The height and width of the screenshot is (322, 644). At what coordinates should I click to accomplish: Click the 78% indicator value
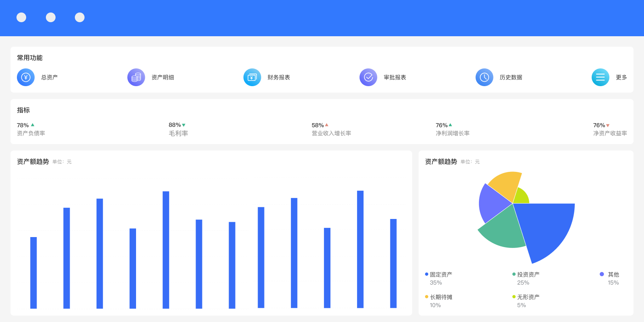[23, 125]
